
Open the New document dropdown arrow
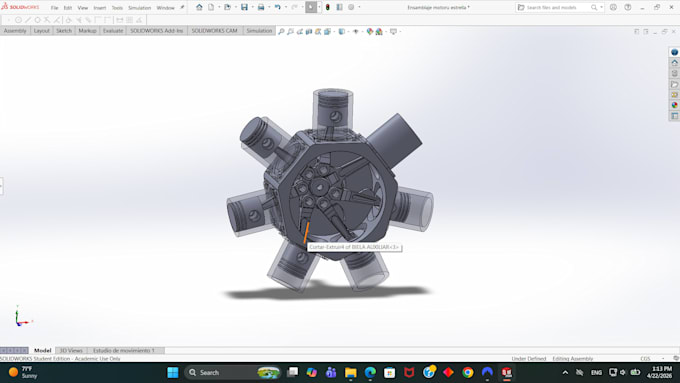(218, 7)
